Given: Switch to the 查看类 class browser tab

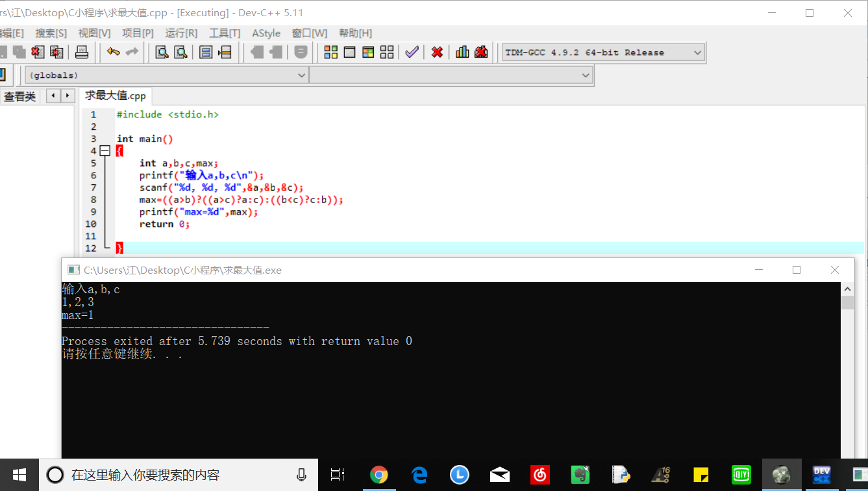Looking at the screenshot, I should [20, 97].
